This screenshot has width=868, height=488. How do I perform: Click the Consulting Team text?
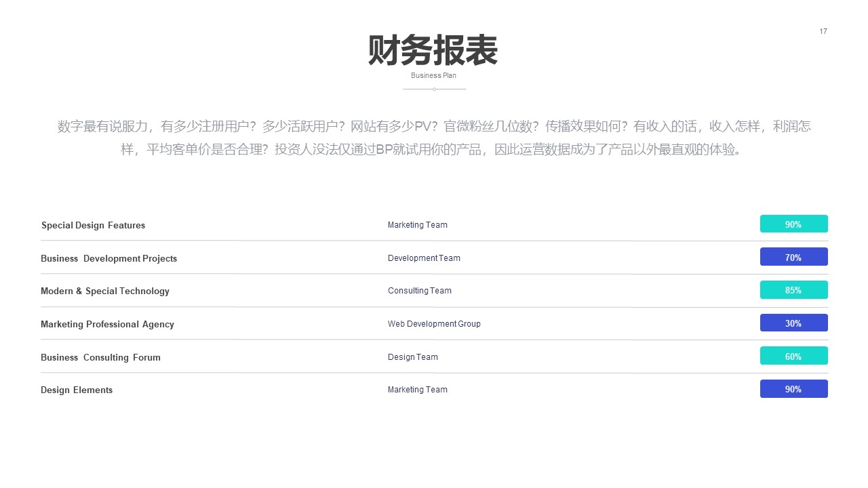420,291
